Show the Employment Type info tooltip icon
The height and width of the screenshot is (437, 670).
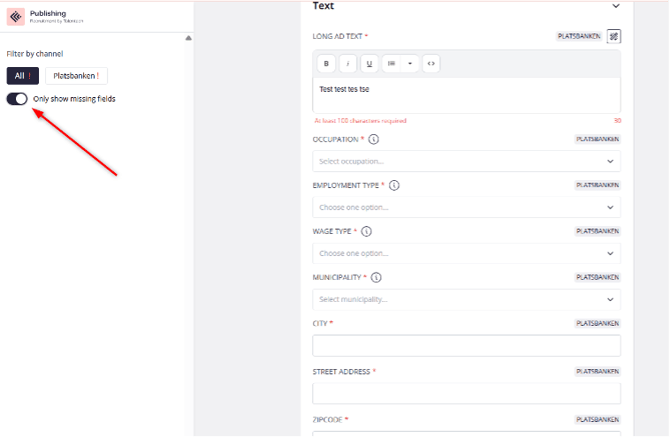pos(394,185)
